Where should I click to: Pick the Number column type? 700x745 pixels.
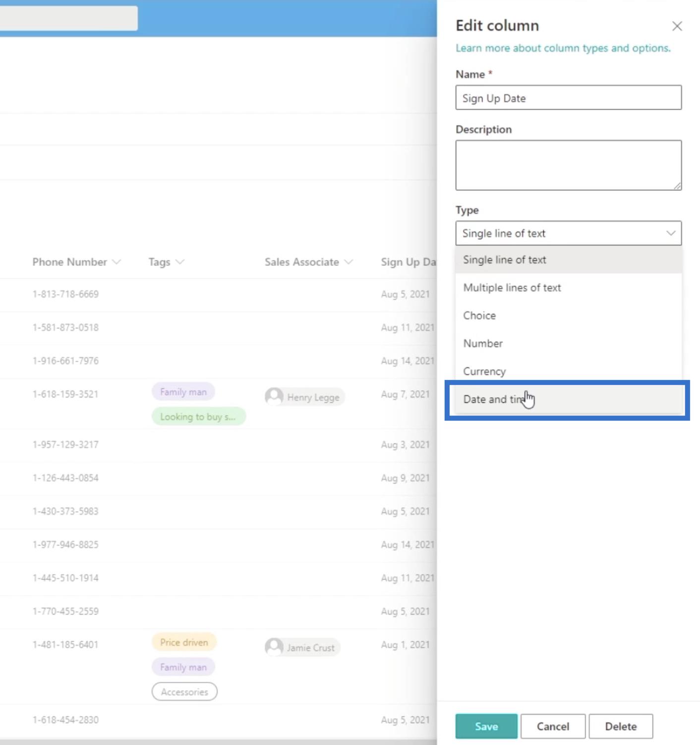point(568,343)
